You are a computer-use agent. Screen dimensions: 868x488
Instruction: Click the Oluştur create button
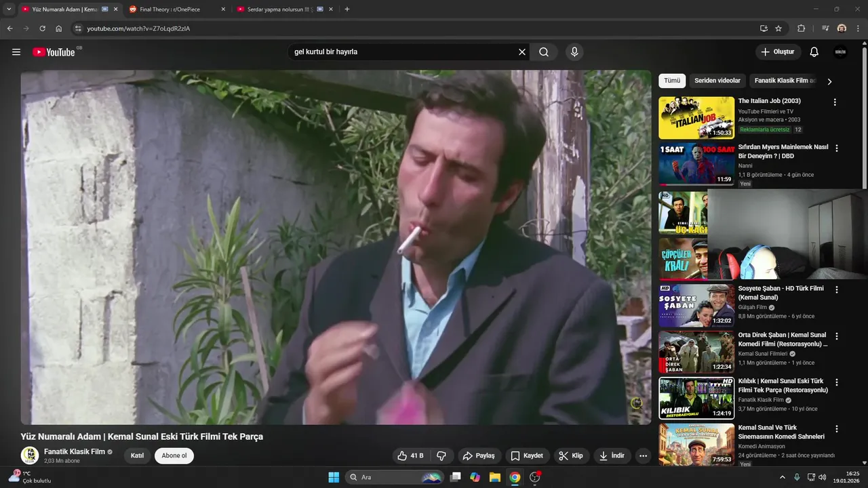[778, 52]
